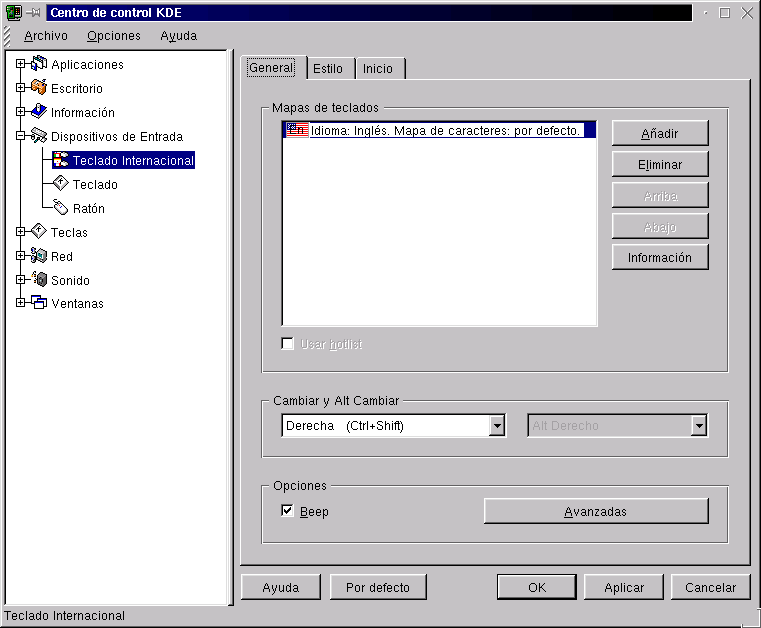Viewport: 761px width, 628px height.
Task: Expand the Aplicaciones tree node
Action: (20, 64)
